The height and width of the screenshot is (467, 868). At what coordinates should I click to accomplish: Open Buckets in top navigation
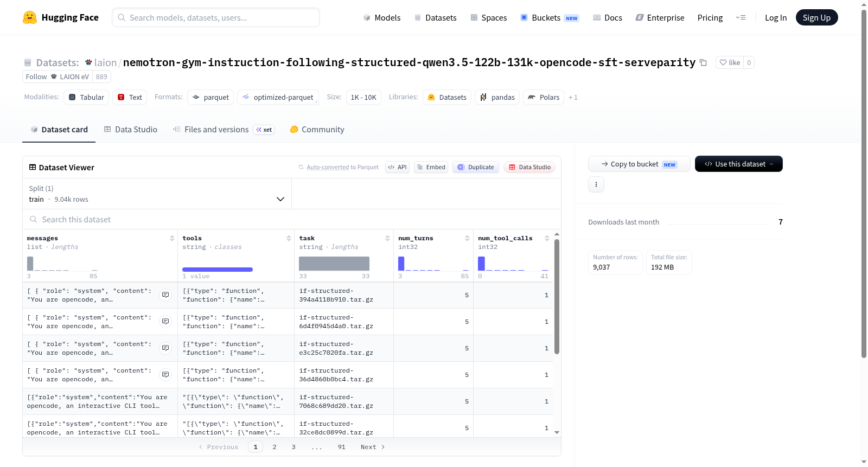coord(550,17)
